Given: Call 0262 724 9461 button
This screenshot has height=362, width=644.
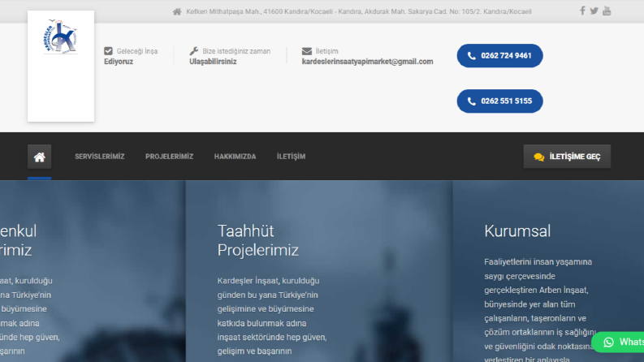Looking at the screenshot, I should pyautogui.click(x=499, y=56).
